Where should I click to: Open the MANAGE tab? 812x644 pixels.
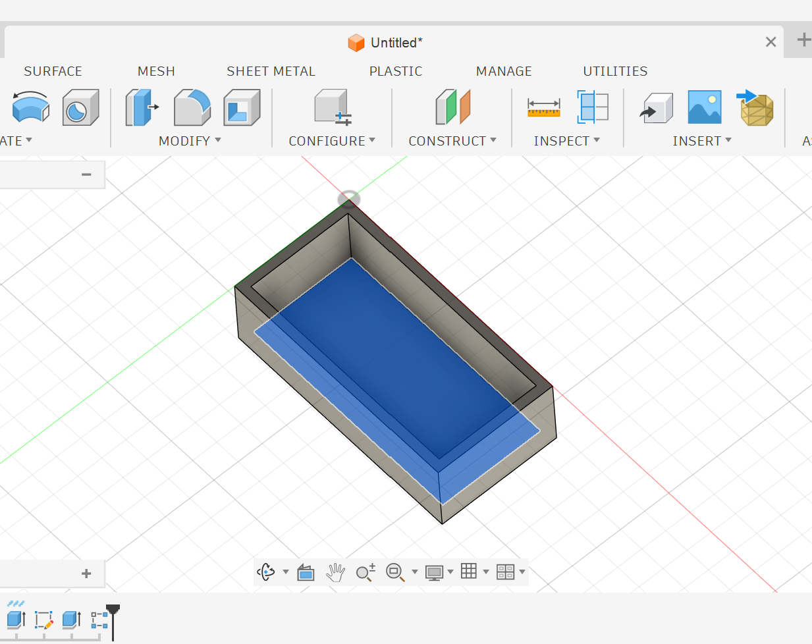pyautogui.click(x=504, y=71)
